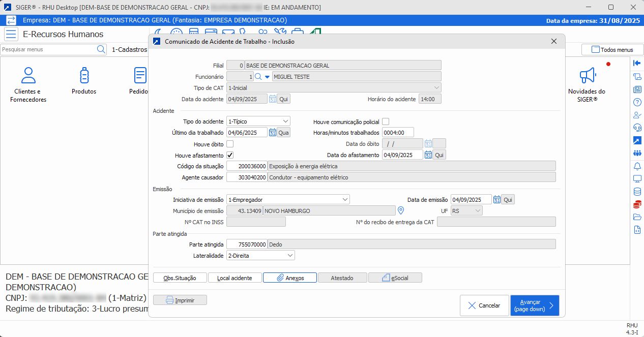Viewport: 644px width, 337px height.
Task: Click the switch company arrows icon
Action: (x=11, y=20)
